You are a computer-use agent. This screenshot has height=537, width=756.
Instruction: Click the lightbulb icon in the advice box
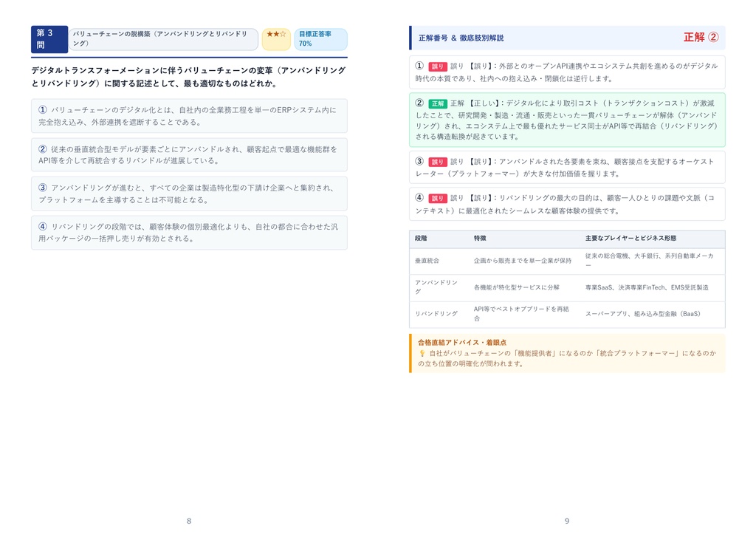(422, 354)
